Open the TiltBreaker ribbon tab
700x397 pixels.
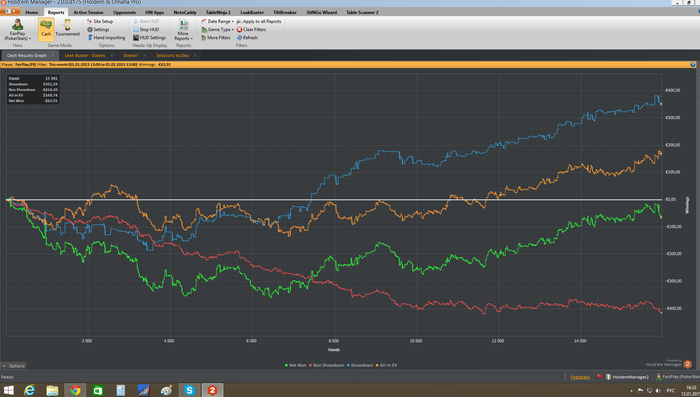coord(285,12)
